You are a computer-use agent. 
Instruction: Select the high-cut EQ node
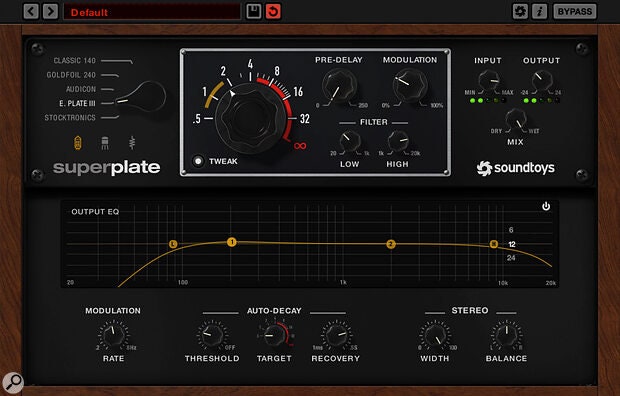(x=494, y=244)
